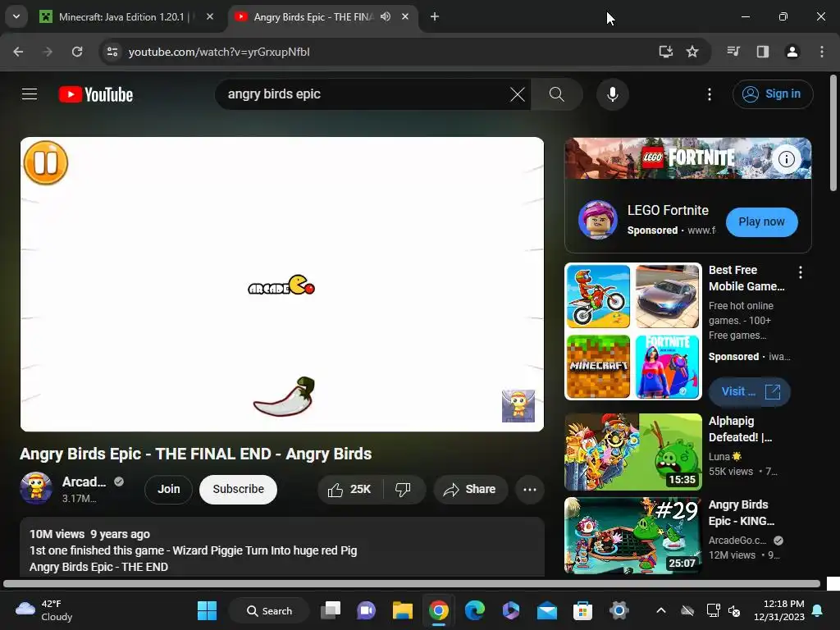This screenshot has height=630, width=840.
Task: Open Alphapig Defeated video thumbnail
Action: coord(633,452)
